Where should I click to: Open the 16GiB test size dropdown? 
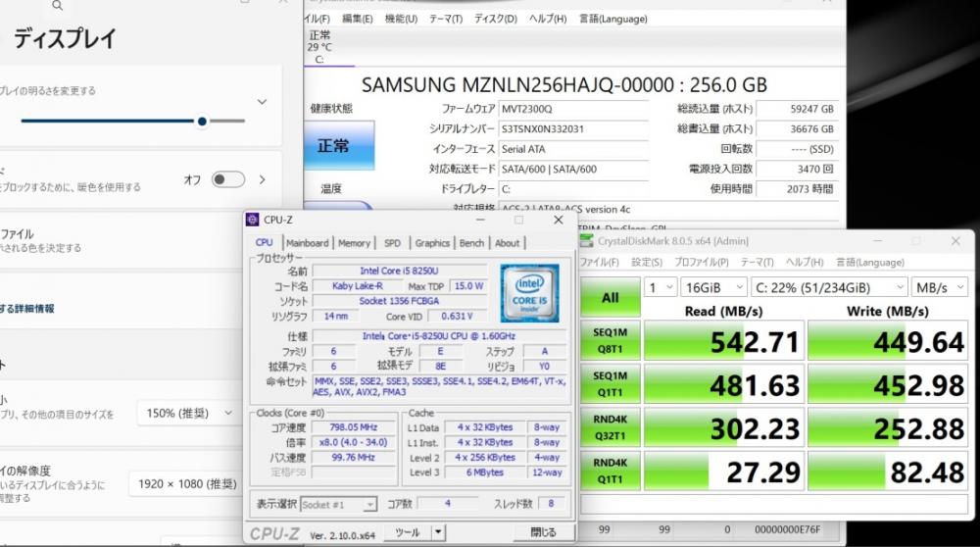click(714, 287)
